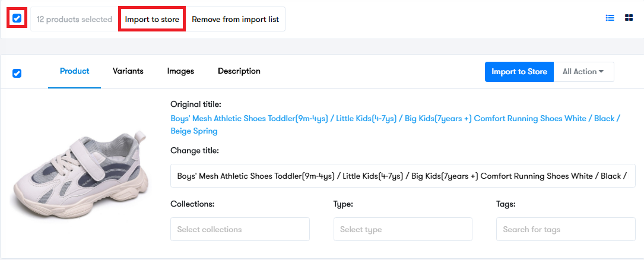The image size is (644, 260).
Task: Uncheck the shoe product's checkbox
Action: 17,74
